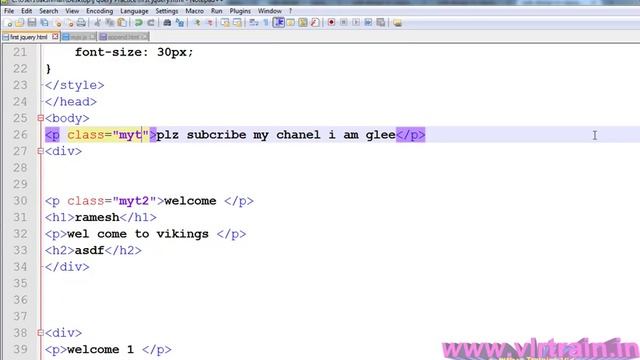Screen dimensions: 640x360
Task: Paste using the clipboard icon
Action: tap(122, 23)
